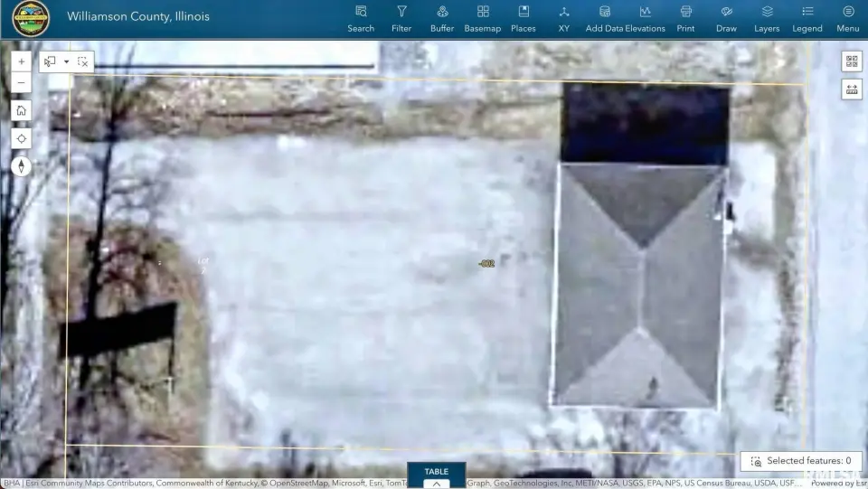This screenshot has height=489, width=868.
Task: Open the Search tool
Action: coord(361,18)
